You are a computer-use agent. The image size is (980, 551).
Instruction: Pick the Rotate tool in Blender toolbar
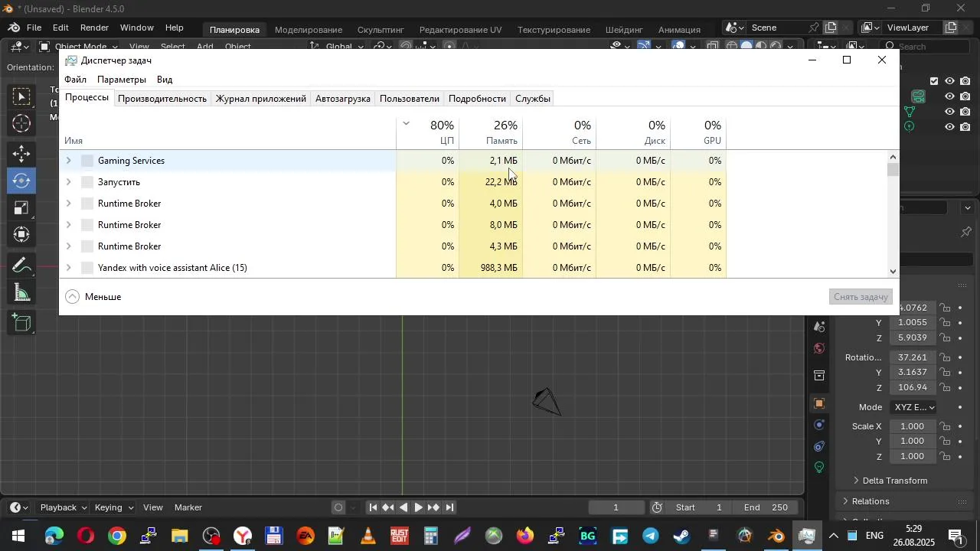22,181
